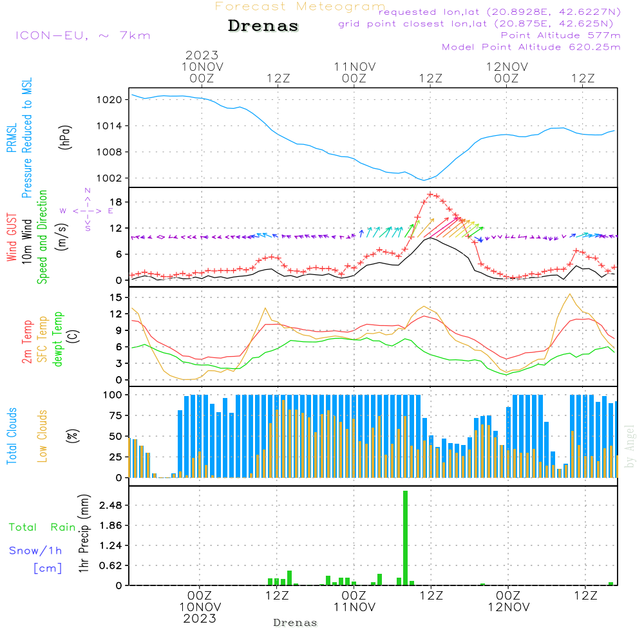644x644 pixels.
Task: Click the 'Total Clouds' blue label
Action: tap(12, 436)
